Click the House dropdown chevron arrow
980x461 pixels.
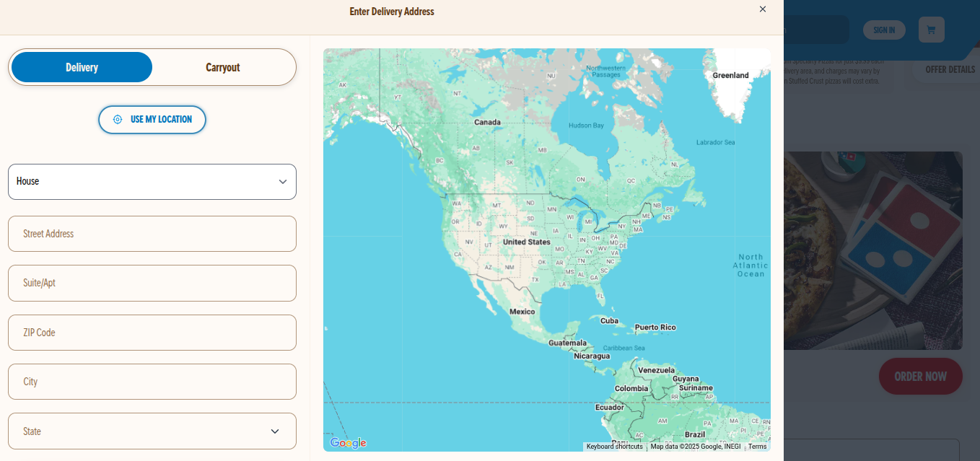tap(283, 182)
